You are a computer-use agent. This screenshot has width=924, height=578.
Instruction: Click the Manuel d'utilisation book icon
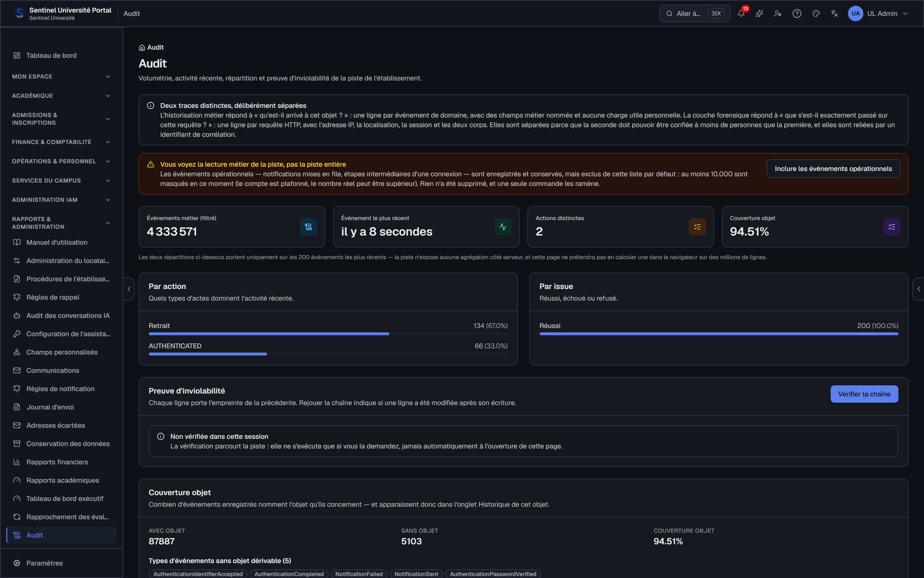tap(17, 242)
